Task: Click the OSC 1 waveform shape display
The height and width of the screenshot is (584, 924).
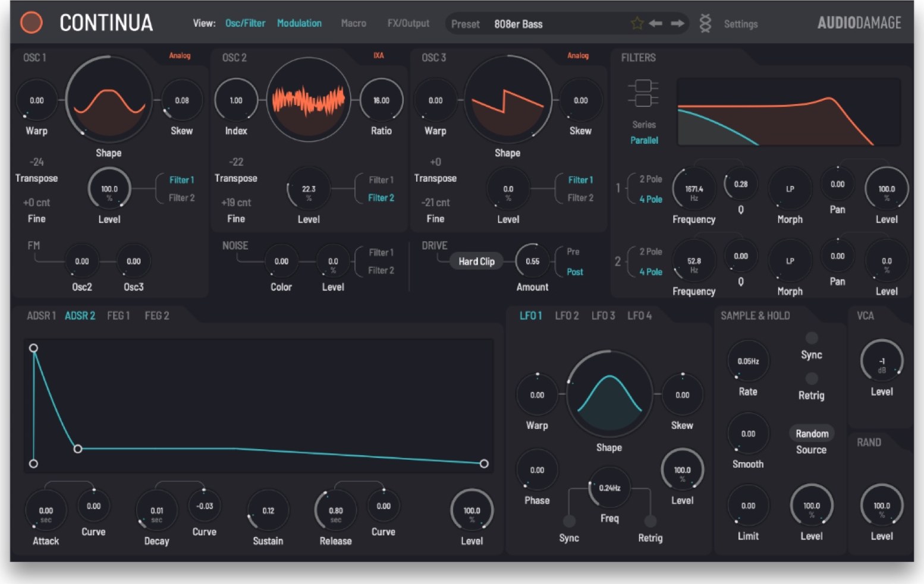Action: click(109, 100)
